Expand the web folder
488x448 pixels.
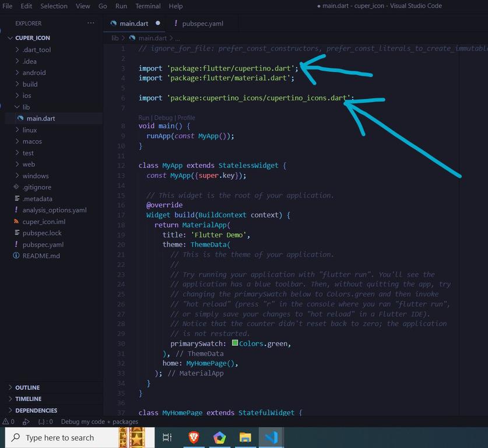tap(29, 164)
